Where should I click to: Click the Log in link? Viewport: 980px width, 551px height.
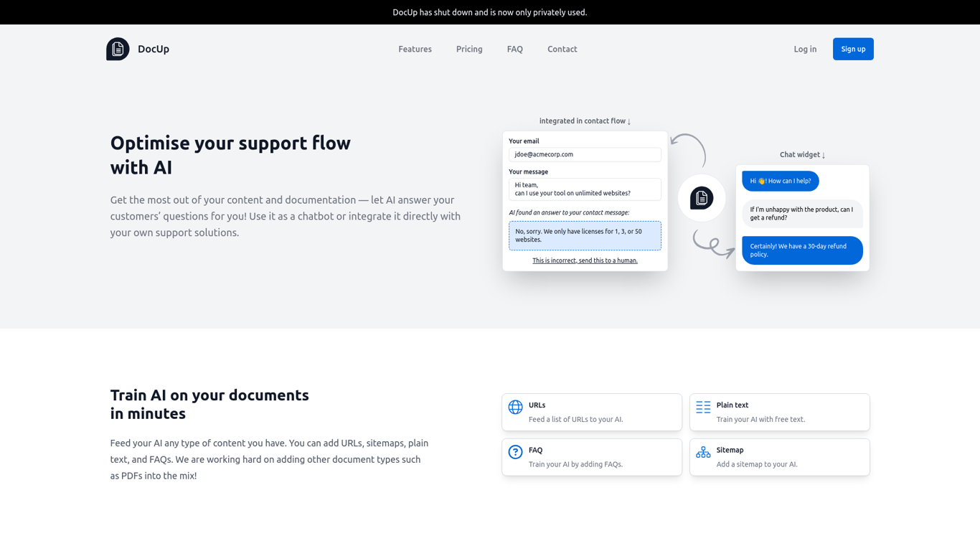[805, 49]
